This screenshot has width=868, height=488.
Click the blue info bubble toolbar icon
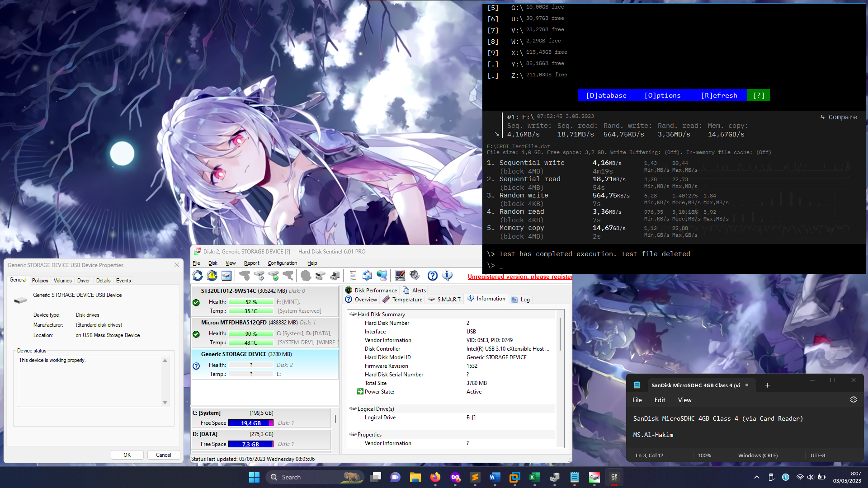pyautogui.click(x=447, y=276)
